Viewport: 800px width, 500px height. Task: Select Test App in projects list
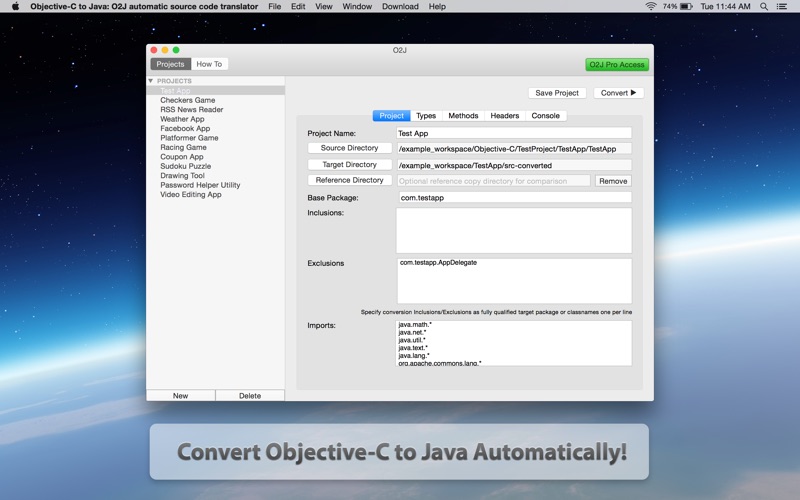pos(215,90)
